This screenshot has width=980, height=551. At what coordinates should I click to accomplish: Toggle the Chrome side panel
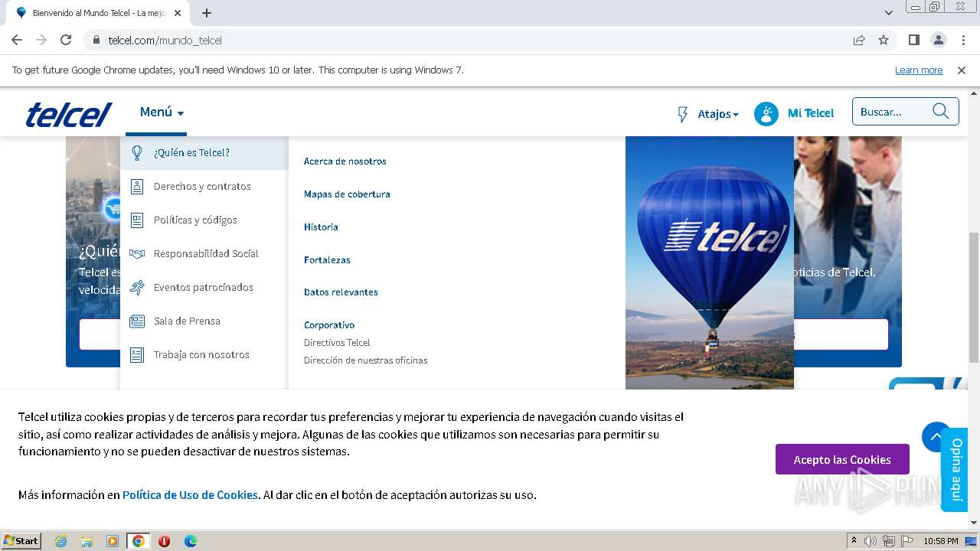(914, 40)
